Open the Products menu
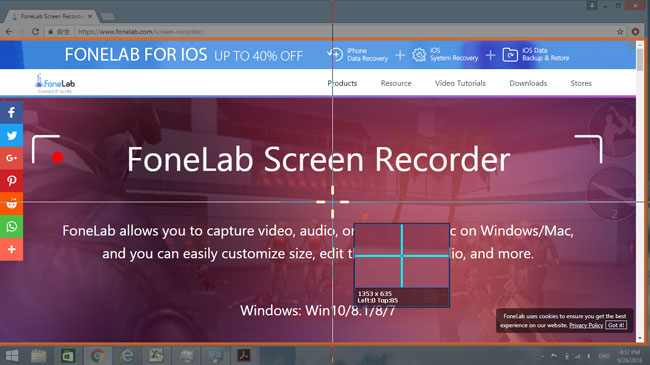 (x=342, y=83)
